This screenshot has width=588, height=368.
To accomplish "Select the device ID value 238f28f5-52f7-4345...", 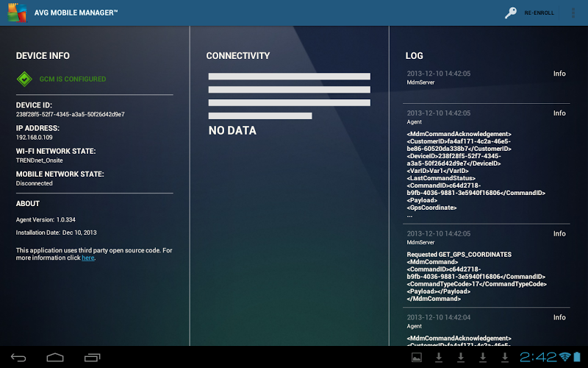I will click(70, 114).
